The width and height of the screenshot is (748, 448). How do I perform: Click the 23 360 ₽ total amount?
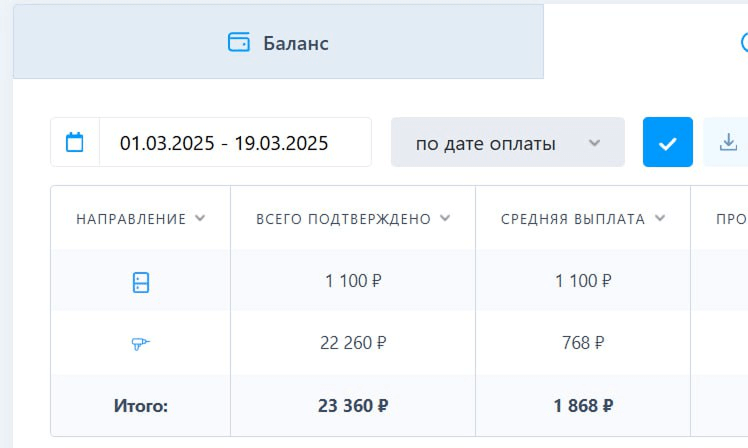click(x=353, y=406)
